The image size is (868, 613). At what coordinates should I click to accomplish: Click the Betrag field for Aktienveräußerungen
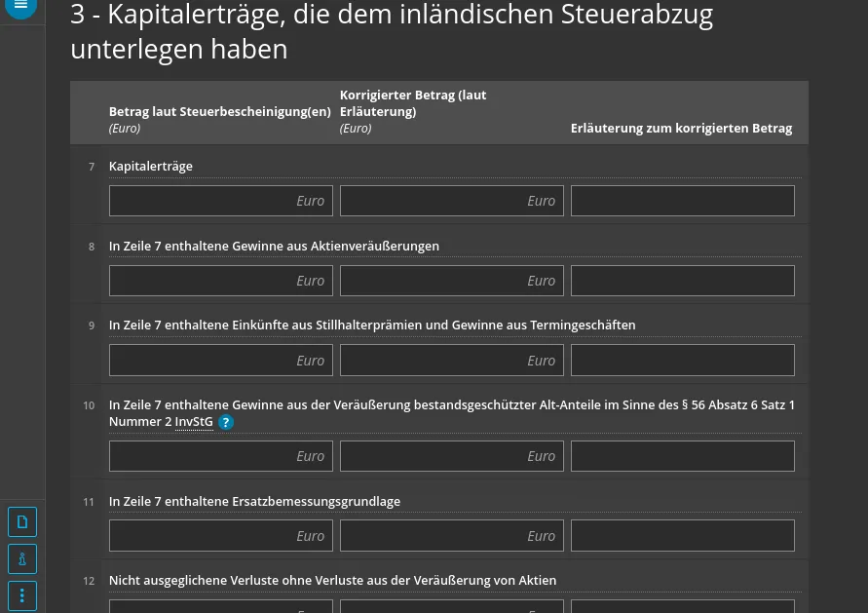(220, 280)
